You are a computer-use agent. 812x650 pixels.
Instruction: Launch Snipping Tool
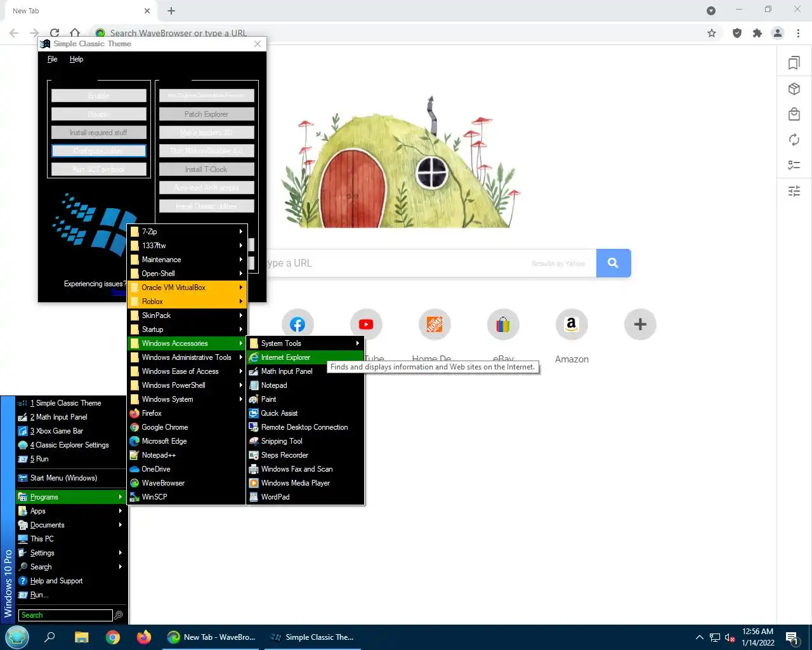pos(305,441)
